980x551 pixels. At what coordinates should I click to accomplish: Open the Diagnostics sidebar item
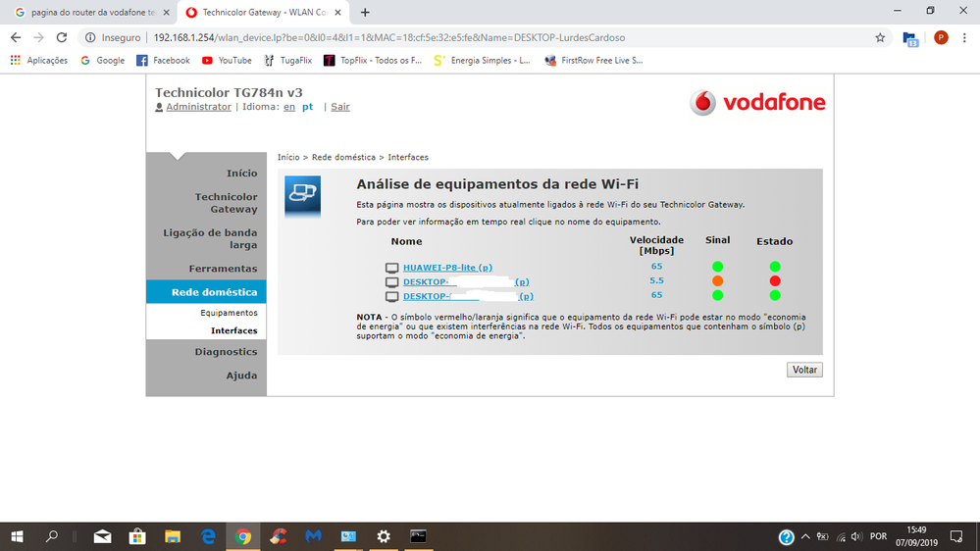226,352
